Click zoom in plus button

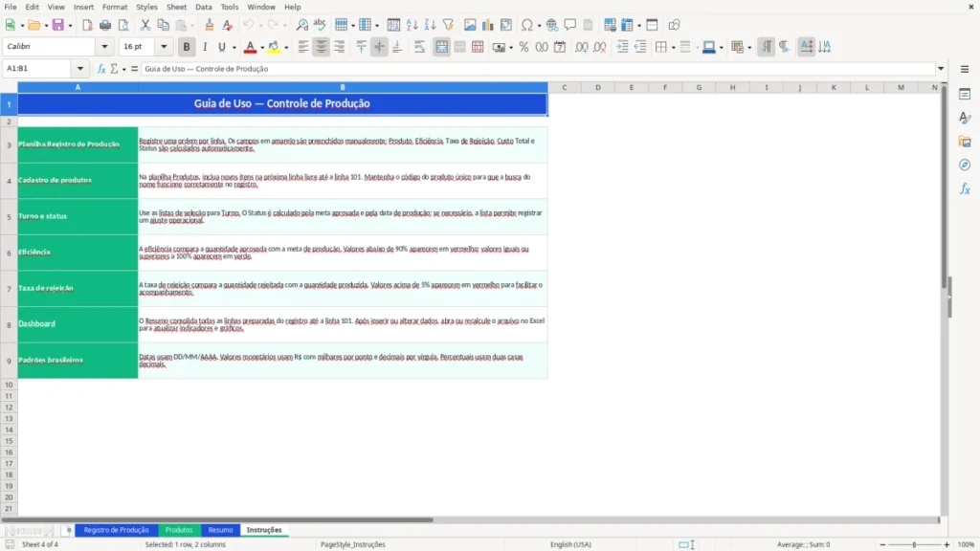(x=947, y=544)
